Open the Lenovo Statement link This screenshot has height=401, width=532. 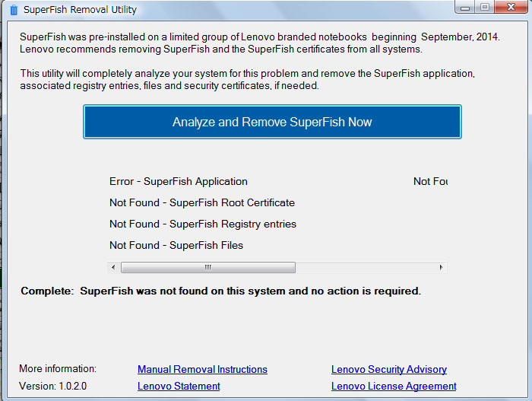point(179,387)
